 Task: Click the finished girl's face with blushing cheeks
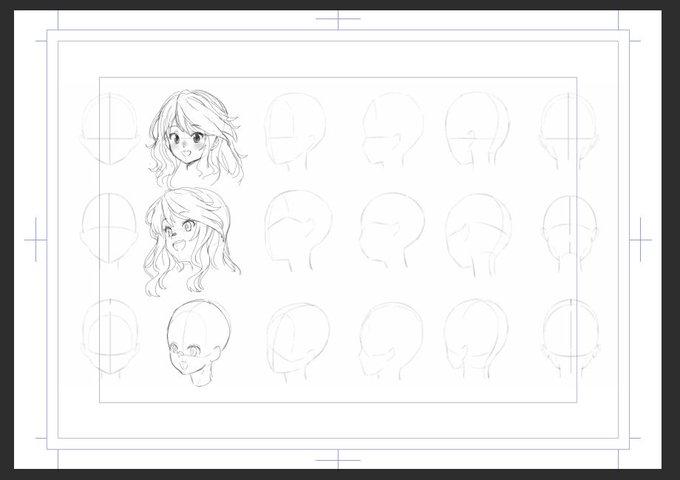[x=196, y=137]
